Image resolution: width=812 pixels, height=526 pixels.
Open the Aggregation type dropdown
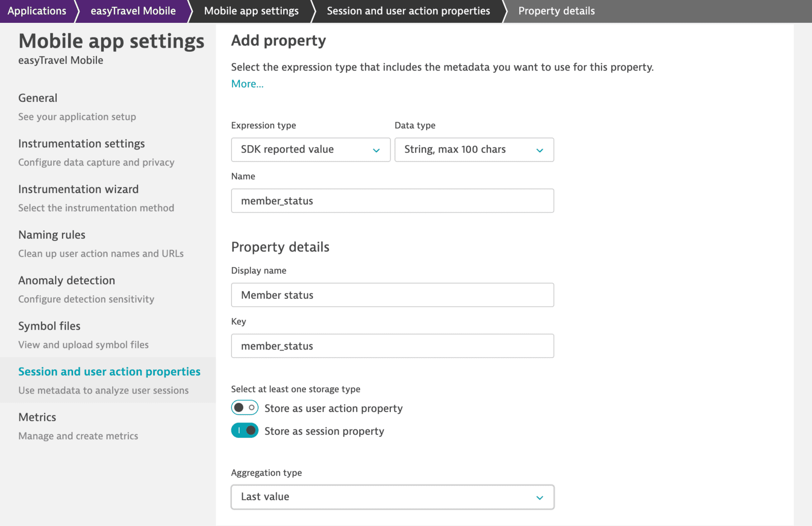(x=392, y=497)
